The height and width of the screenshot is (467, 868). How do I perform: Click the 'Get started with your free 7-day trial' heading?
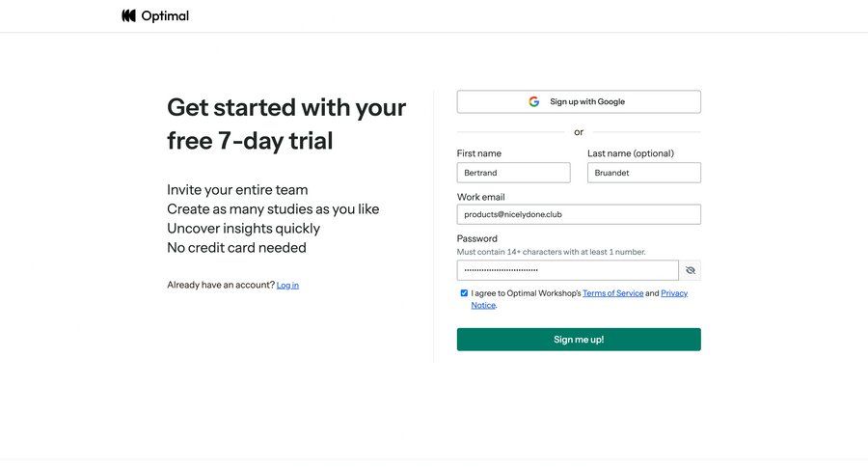(286, 124)
